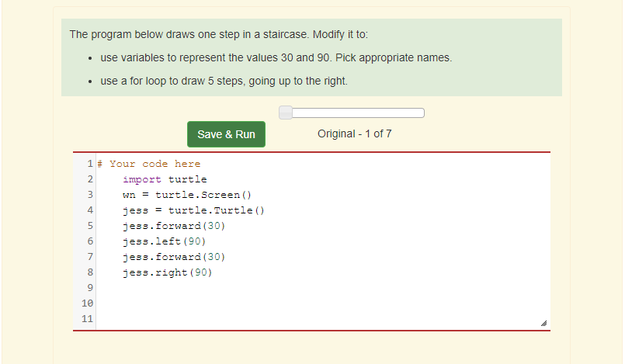
Task: Click the instruction about variables 30 and 90
Action: (x=276, y=57)
